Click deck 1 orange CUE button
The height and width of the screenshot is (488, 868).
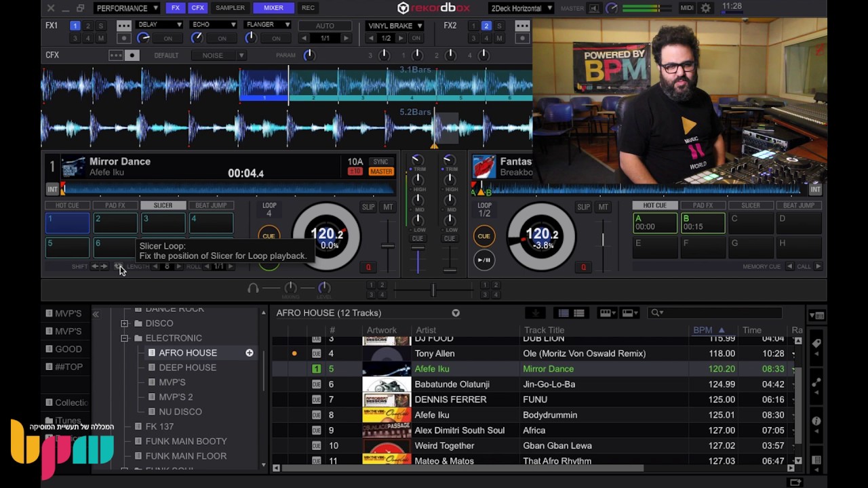[269, 236]
